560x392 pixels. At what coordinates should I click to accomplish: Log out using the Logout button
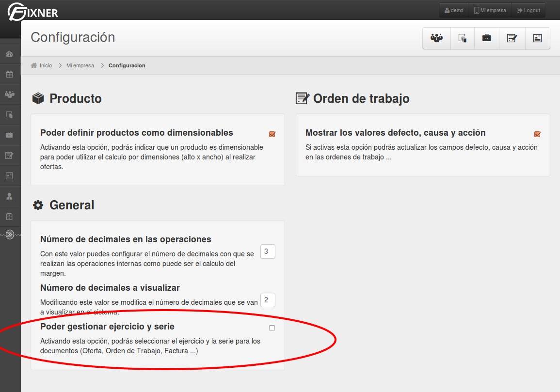point(528,10)
